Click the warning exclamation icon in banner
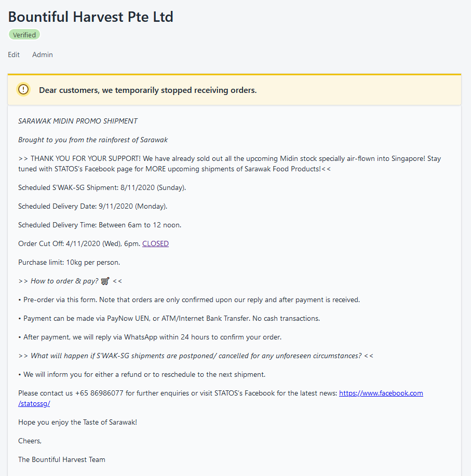 23,90
